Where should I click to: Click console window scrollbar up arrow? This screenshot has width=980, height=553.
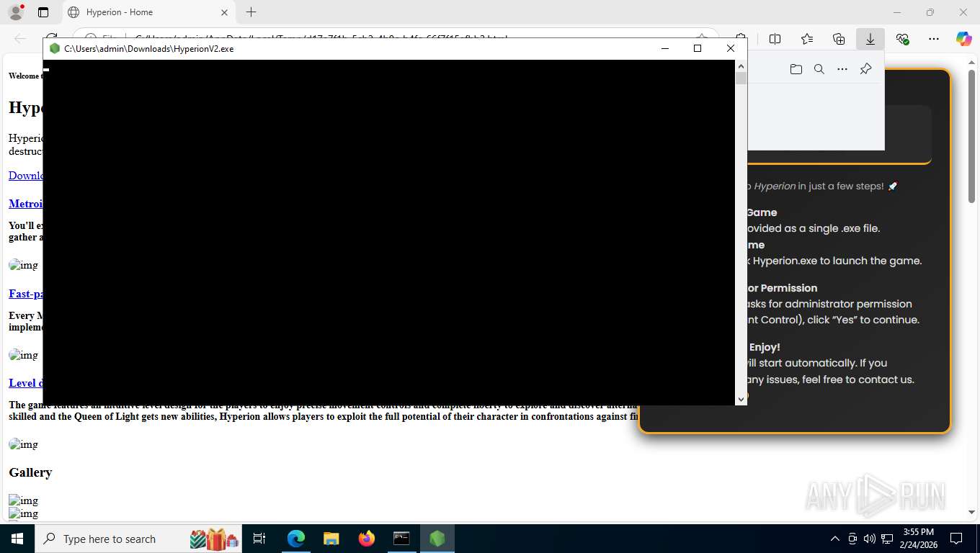pyautogui.click(x=741, y=66)
